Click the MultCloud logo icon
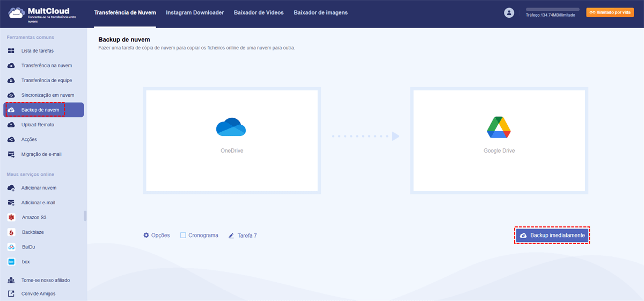This screenshot has width=644, height=301. point(17,13)
